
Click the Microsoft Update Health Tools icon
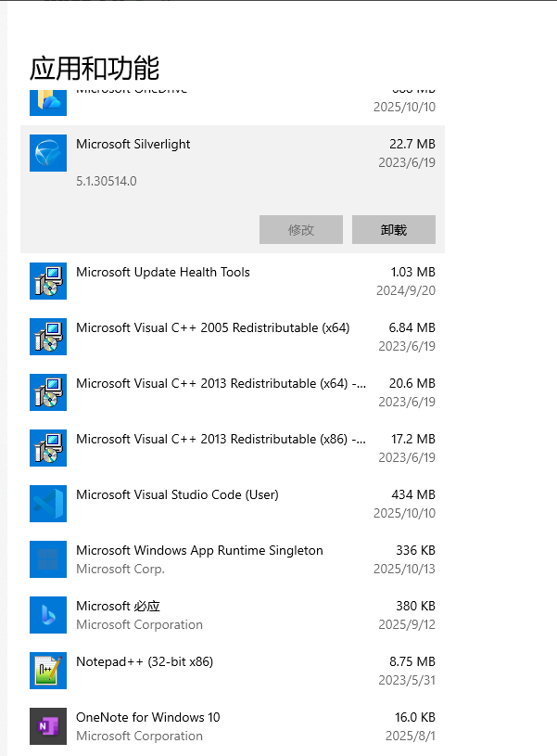point(48,281)
